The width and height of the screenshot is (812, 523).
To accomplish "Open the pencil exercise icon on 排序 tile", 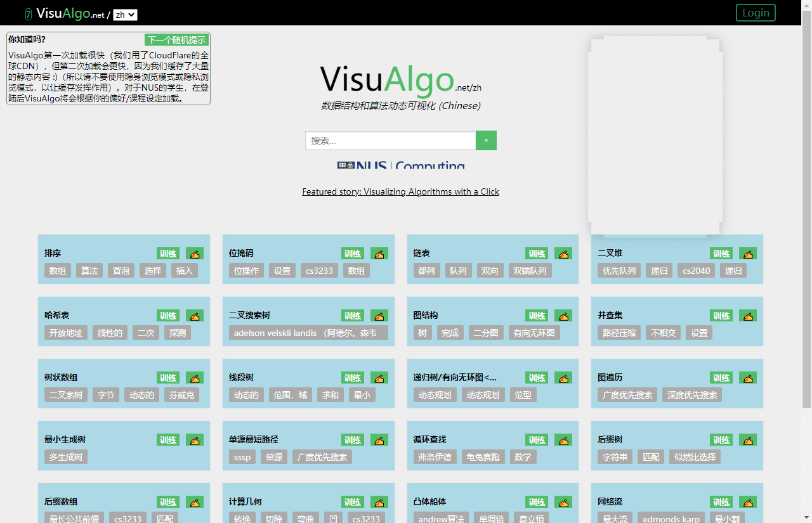I will click(x=195, y=253).
